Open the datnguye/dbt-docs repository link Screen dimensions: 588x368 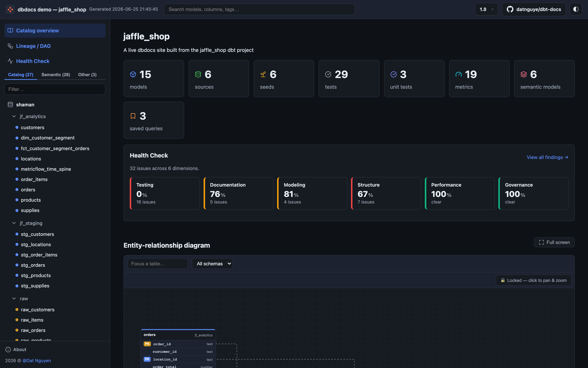tap(534, 9)
